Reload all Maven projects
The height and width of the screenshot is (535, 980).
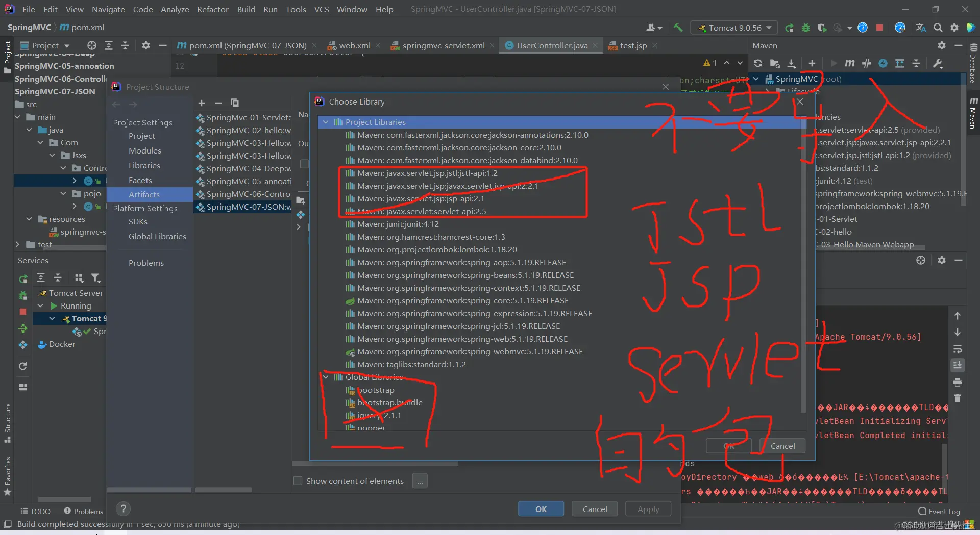pyautogui.click(x=758, y=63)
